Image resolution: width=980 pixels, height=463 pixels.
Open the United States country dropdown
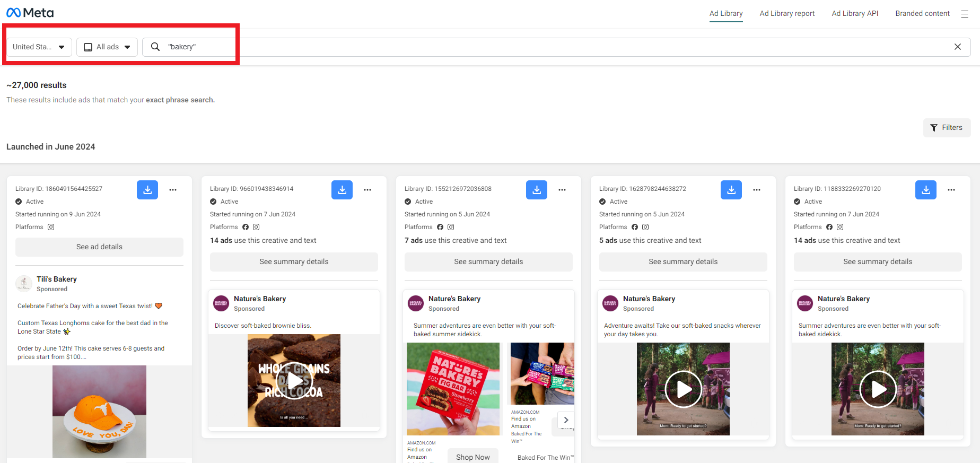tap(39, 47)
